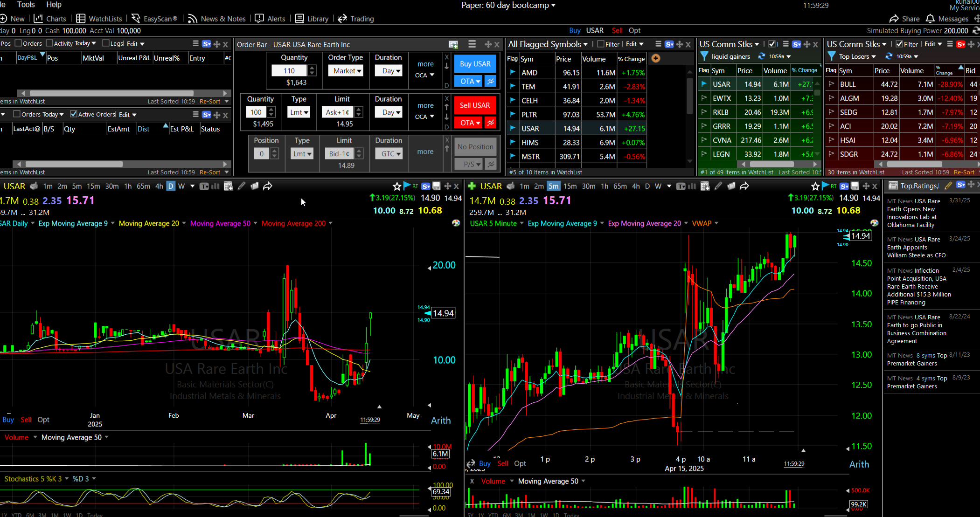Click the calendar add icon on 5-minute chart
Image resolution: width=980 pixels, height=517 pixels.
pos(705,186)
